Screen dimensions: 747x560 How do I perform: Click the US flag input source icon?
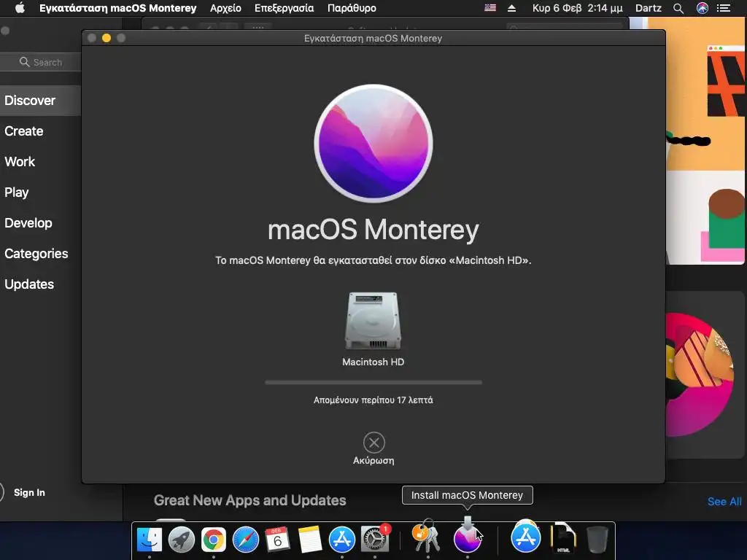click(490, 8)
